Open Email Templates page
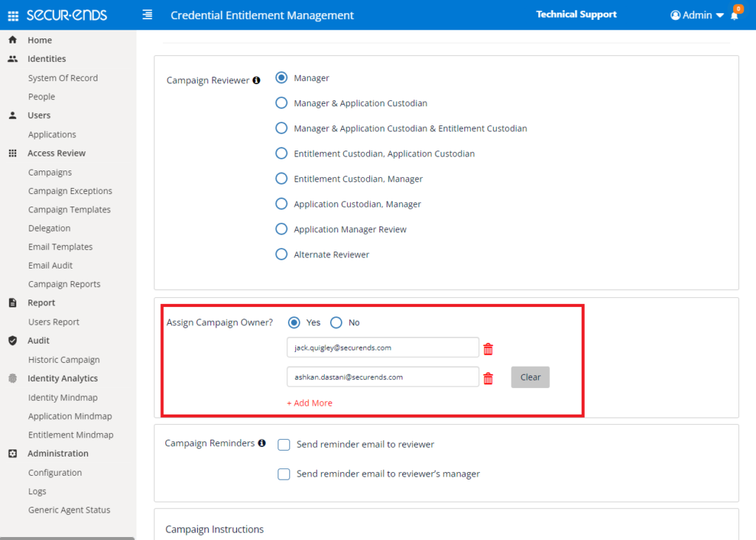Image resolution: width=756 pixels, height=540 pixels. tap(61, 246)
